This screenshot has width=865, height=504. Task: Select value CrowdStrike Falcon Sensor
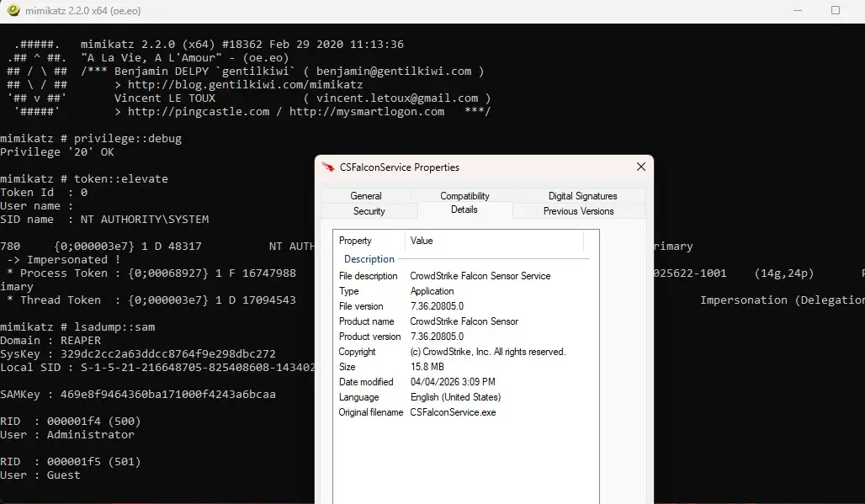[464, 321]
